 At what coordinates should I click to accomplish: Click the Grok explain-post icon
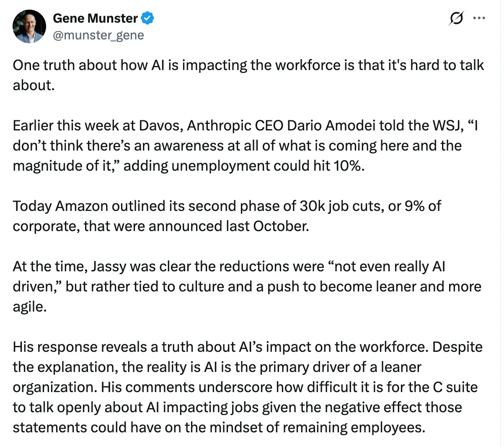point(456,18)
